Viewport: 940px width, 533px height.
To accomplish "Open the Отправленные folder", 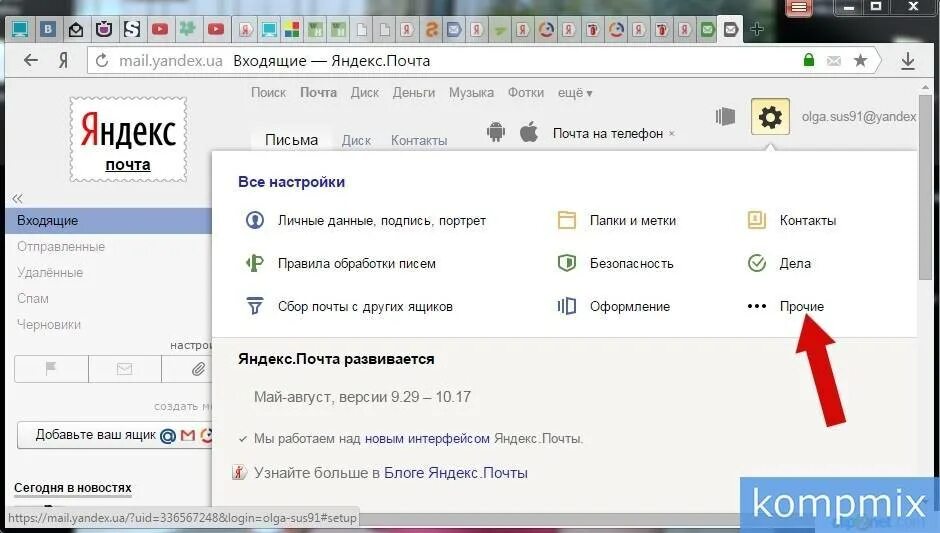I will tap(61, 246).
